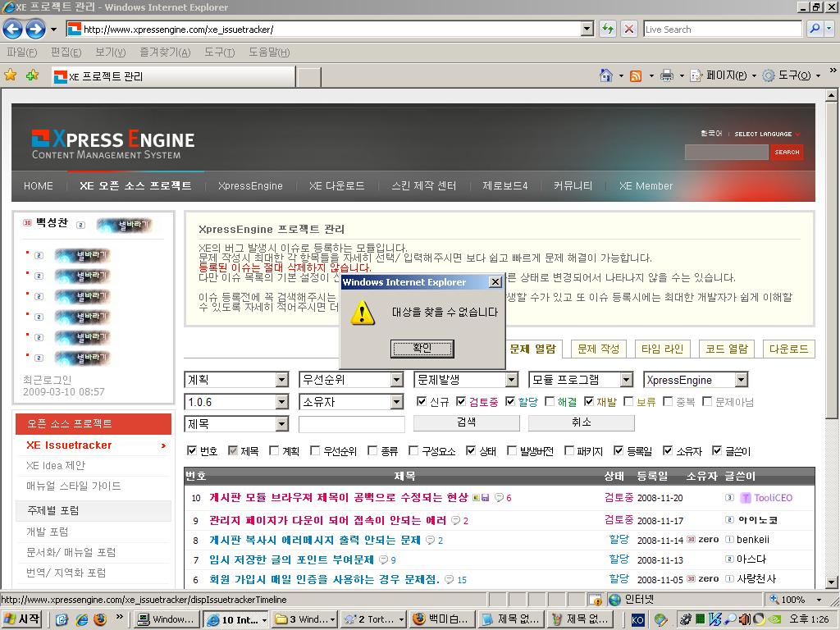Open the 모듈 프로그램 dropdown
Viewport: 840px width, 630px height.
point(581,380)
